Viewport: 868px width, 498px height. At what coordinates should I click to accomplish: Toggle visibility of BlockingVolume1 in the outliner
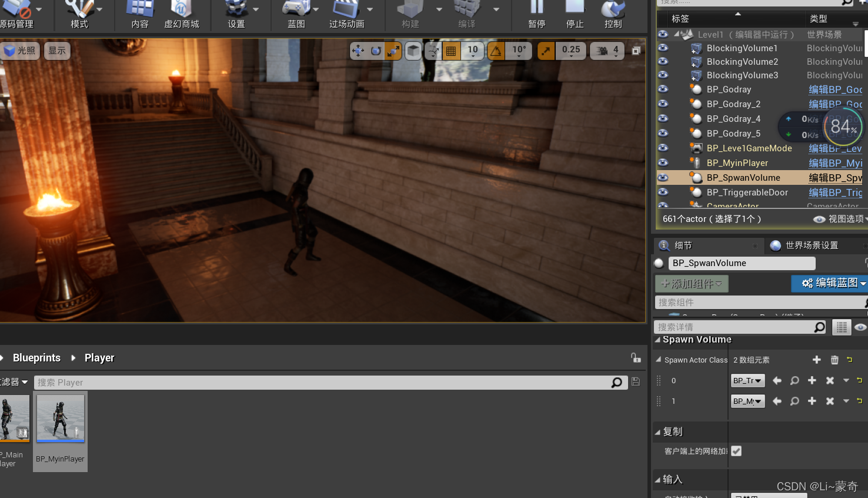(663, 48)
